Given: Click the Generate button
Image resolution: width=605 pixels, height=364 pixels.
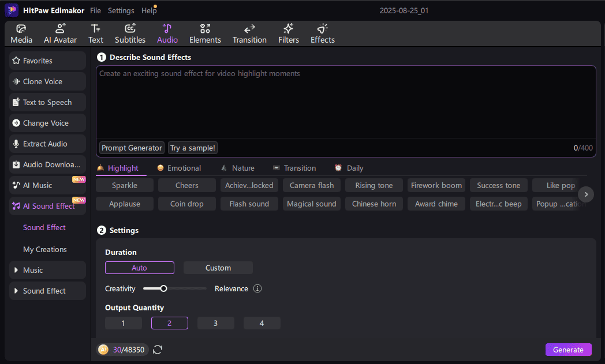Looking at the screenshot, I should coord(568,350).
